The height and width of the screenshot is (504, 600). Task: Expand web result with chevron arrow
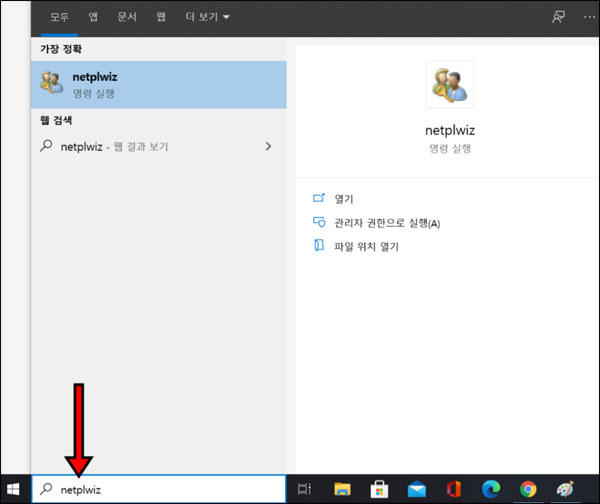point(268,146)
